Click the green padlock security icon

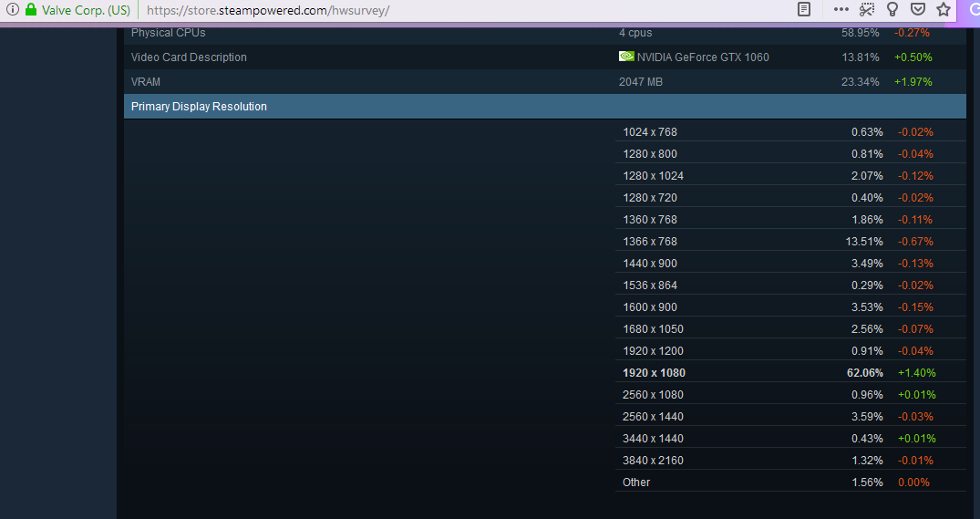click(x=31, y=10)
